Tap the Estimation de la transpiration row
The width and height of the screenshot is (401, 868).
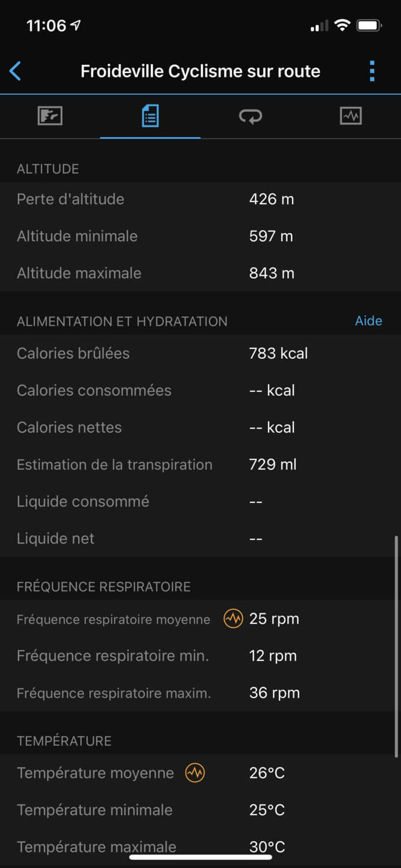pyautogui.click(x=200, y=465)
